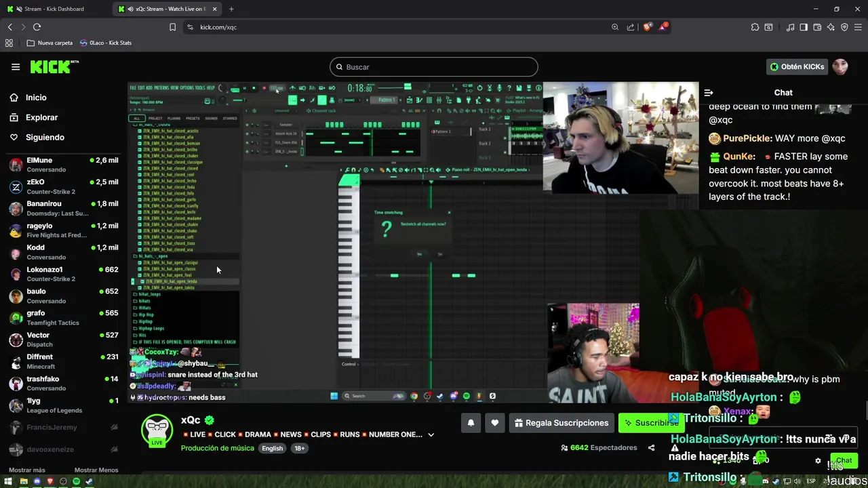Toggle the notification bell for xQc
The height and width of the screenshot is (488, 868).
pos(471,423)
